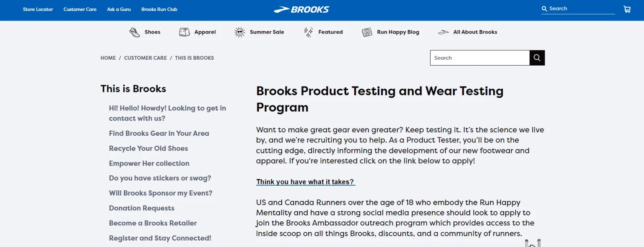Open Run Happy Blog newspaper icon
The image size is (644, 247).
[x=368, y=32]
